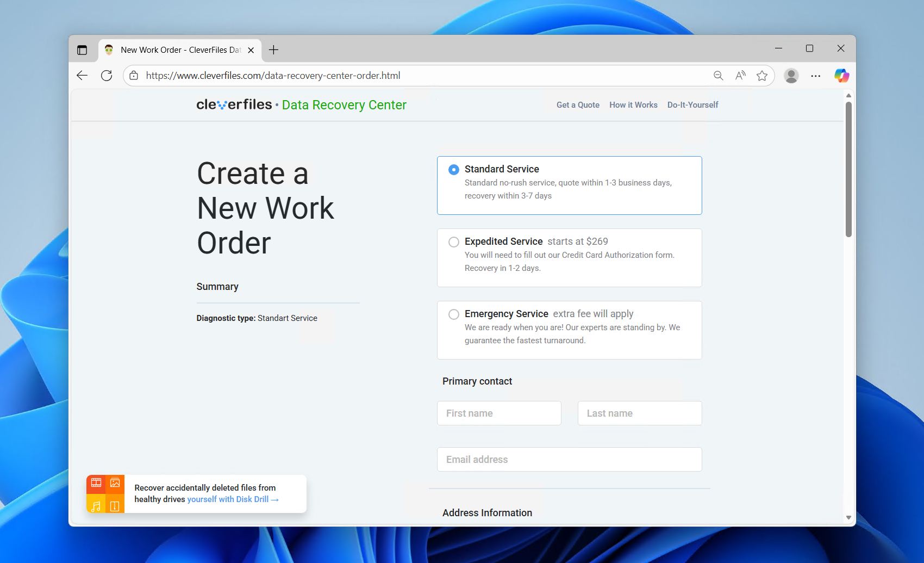Switch to the New Work Order tab
This screenshot has width=924, height=563.
pyautogui.click(x=179, y=50)
